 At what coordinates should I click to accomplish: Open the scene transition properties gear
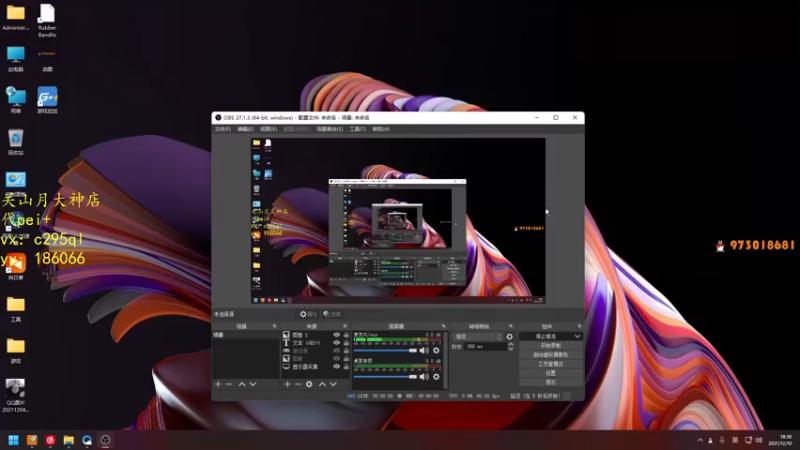tap(509, 337)
